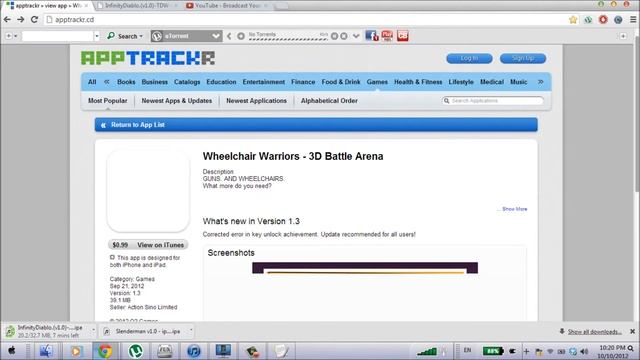The height and width of the screenshot is (360, 640).
Task: Click the red extension icon beside the address bar
Action: click(x=603, y=20)
